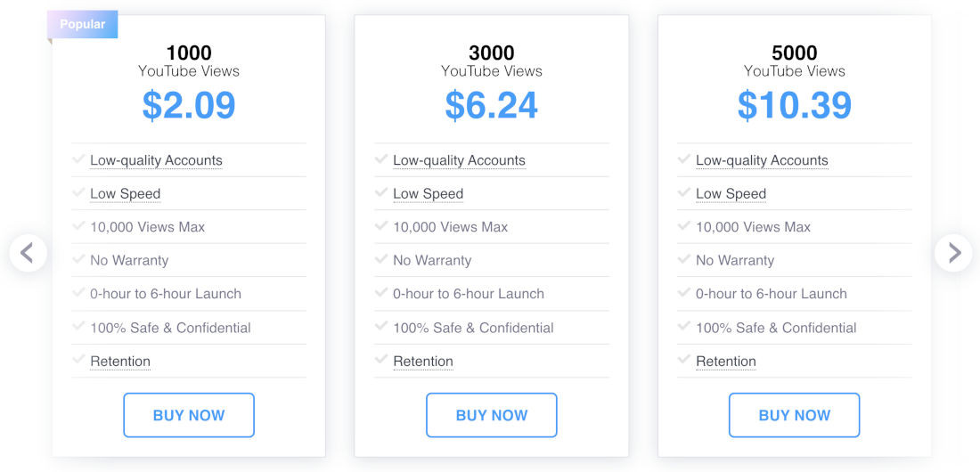Click checkmark beside No Warranty in 3000 plan
The image size is (980, 472).
381,259
